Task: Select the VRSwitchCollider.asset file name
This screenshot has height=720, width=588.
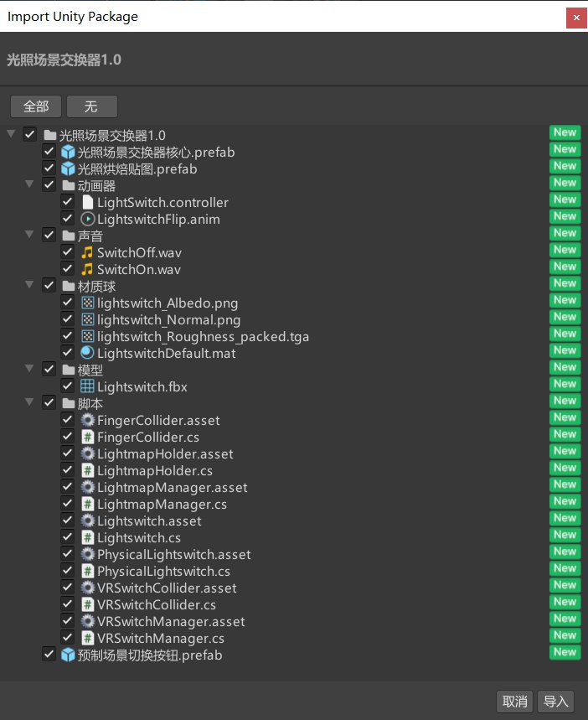Action: (167, 588)
